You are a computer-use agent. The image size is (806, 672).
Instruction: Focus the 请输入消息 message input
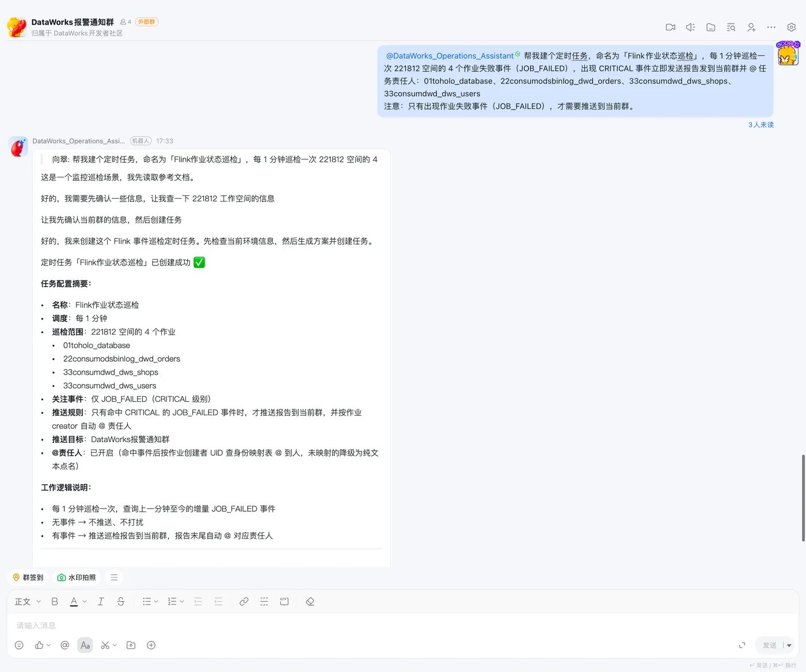click(403, 625)
